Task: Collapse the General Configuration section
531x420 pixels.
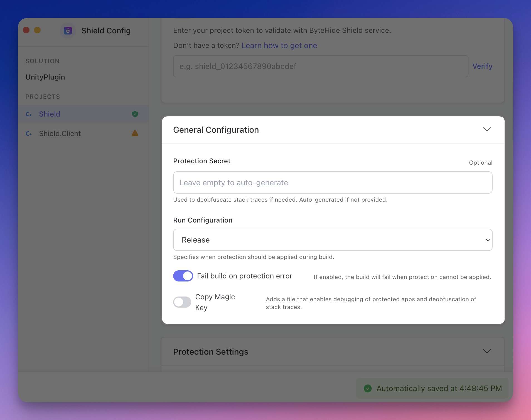Action: tap(487, 130)
